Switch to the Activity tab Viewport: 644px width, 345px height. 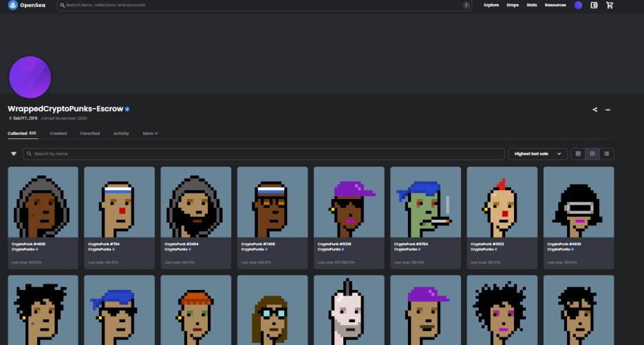(121, 134)
